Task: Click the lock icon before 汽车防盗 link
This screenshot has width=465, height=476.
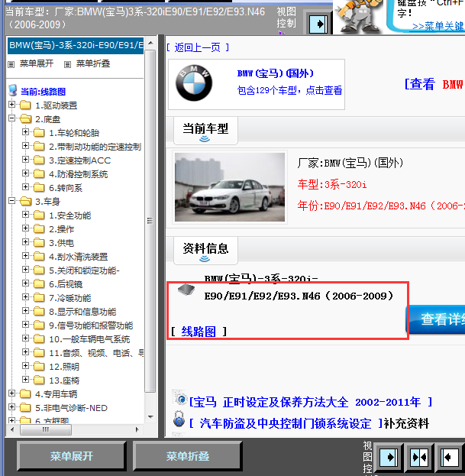Action: (179, 419)
